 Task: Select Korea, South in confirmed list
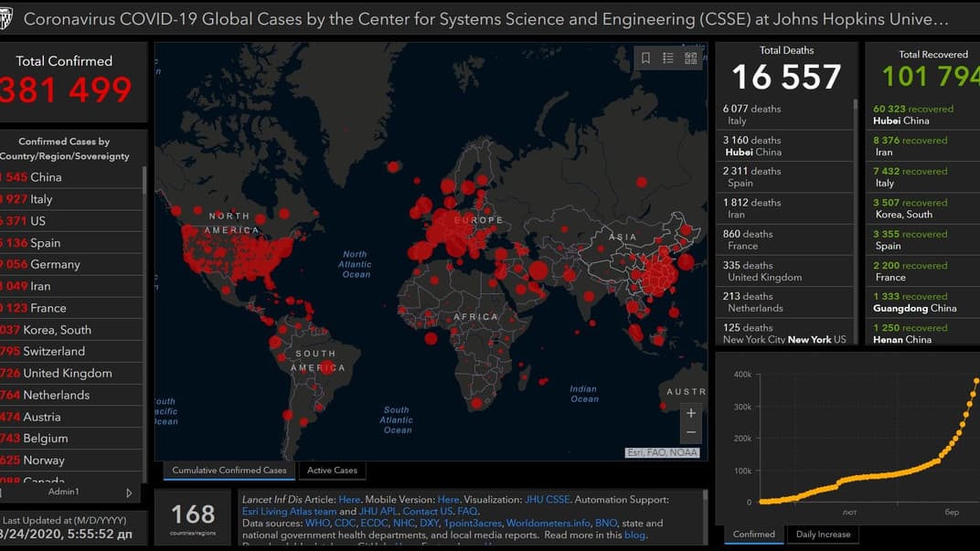coord(71,330)
